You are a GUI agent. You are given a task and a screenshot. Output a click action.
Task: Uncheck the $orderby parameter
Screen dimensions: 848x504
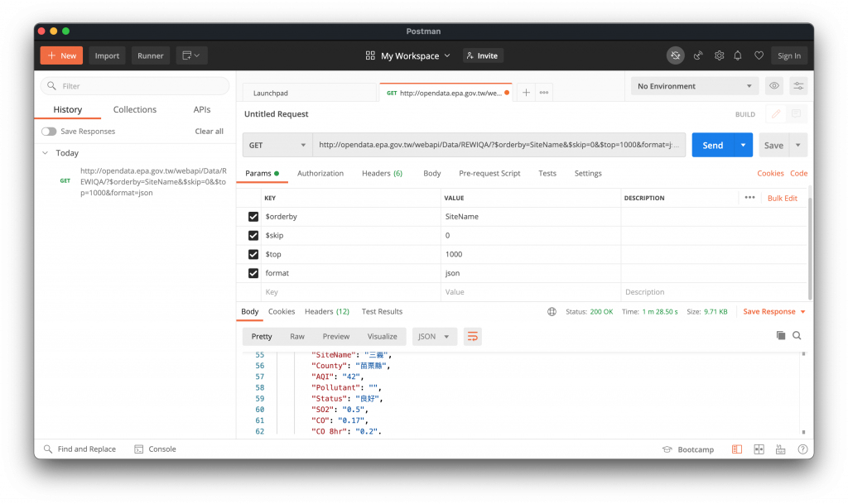[253, 217]
